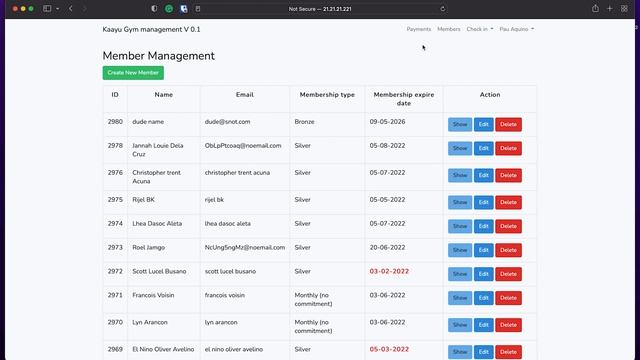Delete member Lhea Dasoc Aleta
Image resolution: width=640 pixels, height=360 pixels.
pyautogui.click(x=509, y=226)
